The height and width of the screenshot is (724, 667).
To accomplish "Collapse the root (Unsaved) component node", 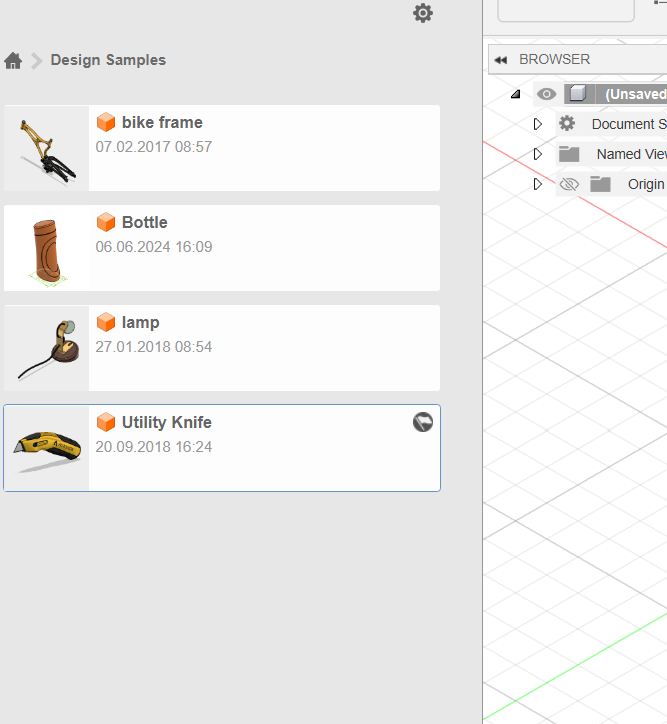I will pos(516,94).
